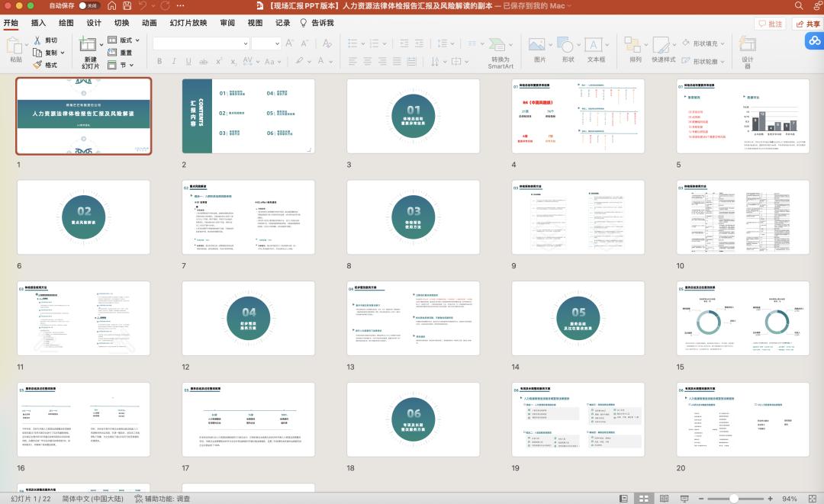Open the font name dropdown
The image size is (824, 504).
(246, 43)
